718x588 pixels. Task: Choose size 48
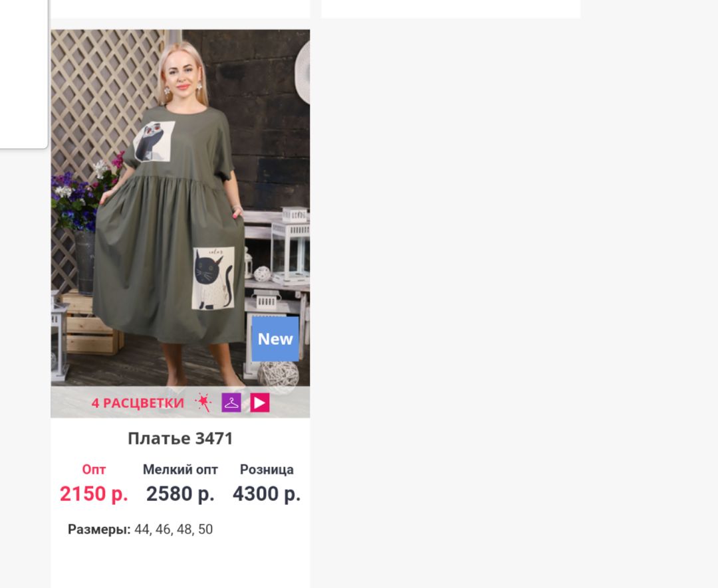(185, 530)
